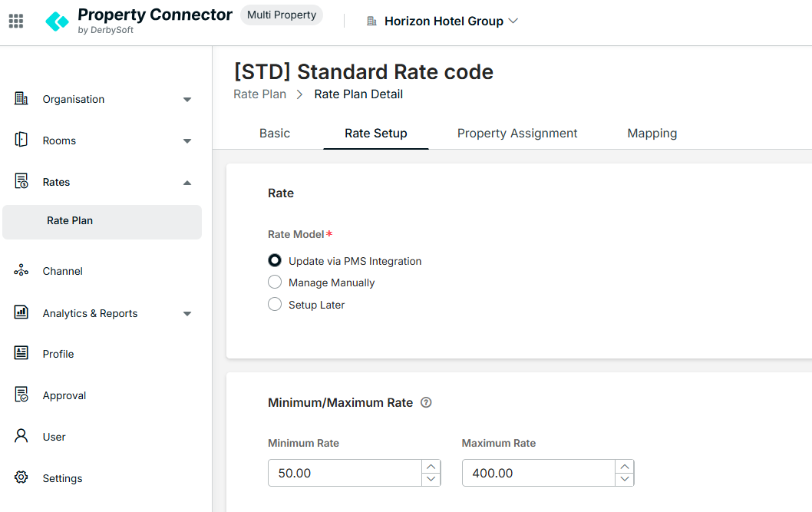The image size is (812, 512).
Task: Go back to Rate Plan breadcrumb
Action: click(259, 94)
